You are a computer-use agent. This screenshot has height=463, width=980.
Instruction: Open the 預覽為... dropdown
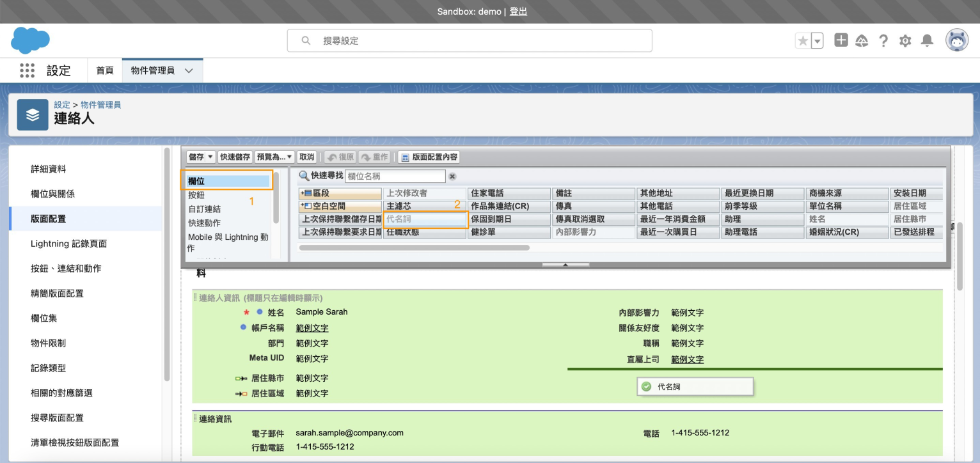tap(274, 157)
